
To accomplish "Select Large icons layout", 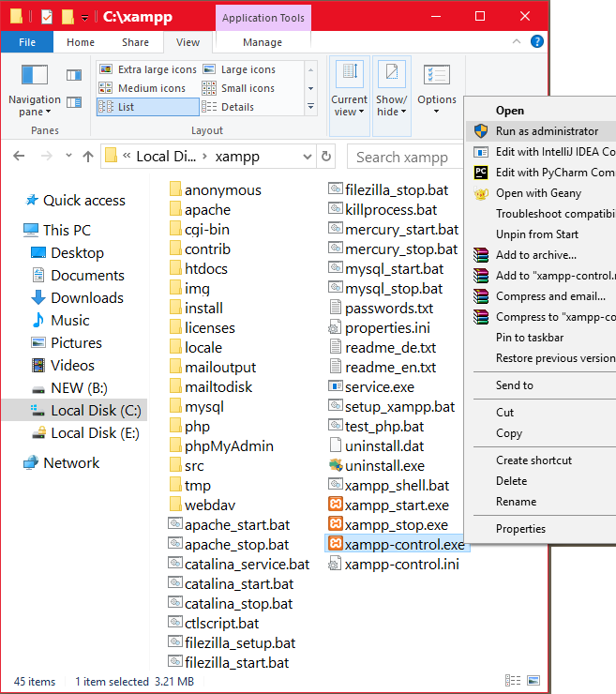I will coord(239,69).
